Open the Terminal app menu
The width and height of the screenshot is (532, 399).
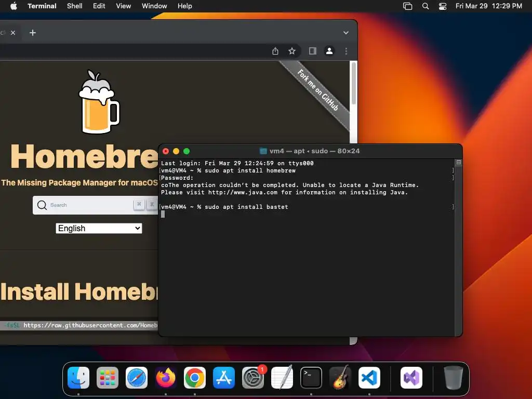(42, 6)
